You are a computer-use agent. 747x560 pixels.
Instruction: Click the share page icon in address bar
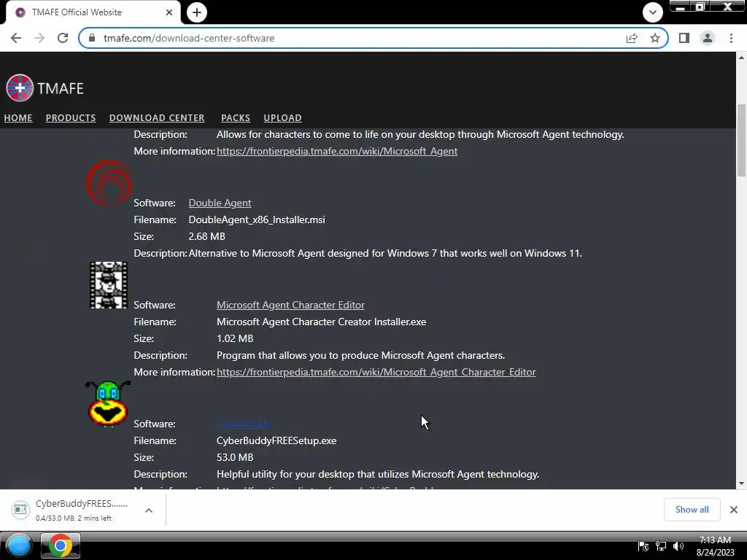[x=632, y=38]
